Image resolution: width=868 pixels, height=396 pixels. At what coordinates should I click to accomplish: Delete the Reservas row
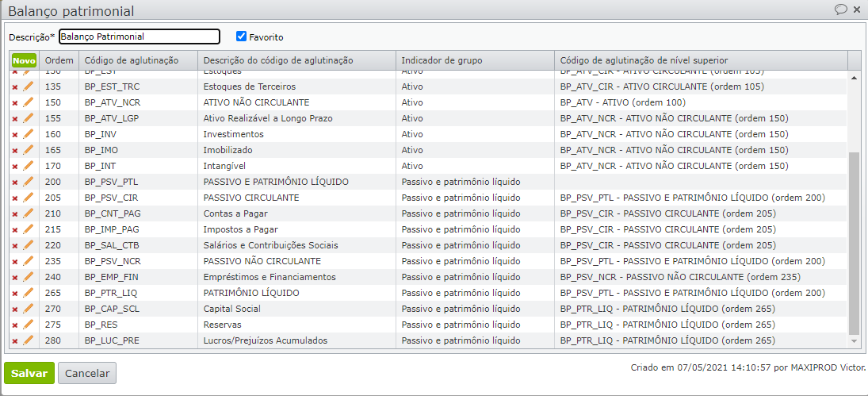pos(15,325)
